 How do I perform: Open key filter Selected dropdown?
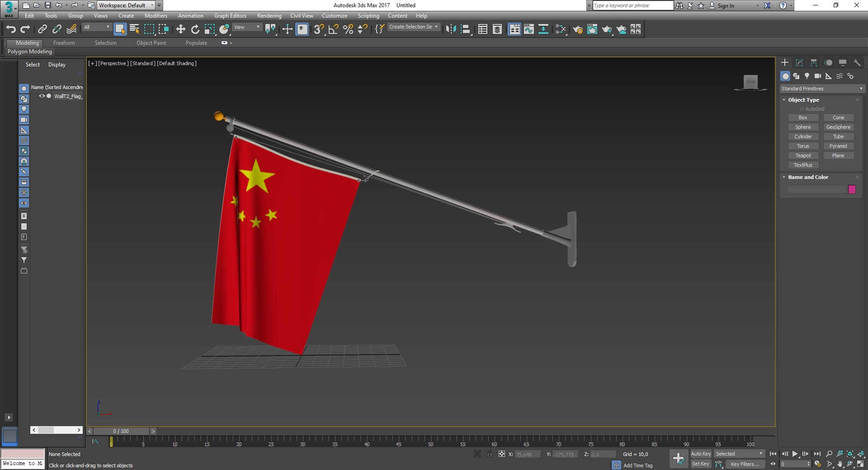[x=739, y=454]
